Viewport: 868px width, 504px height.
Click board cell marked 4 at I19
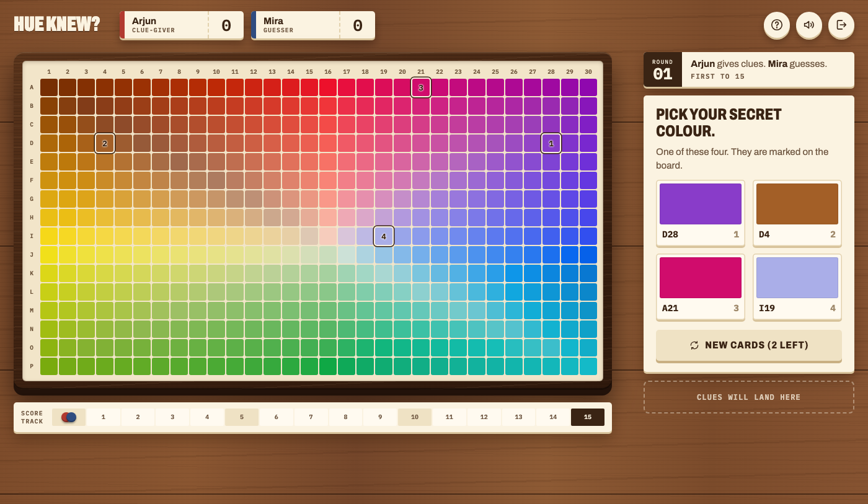[x=384, y=236]
